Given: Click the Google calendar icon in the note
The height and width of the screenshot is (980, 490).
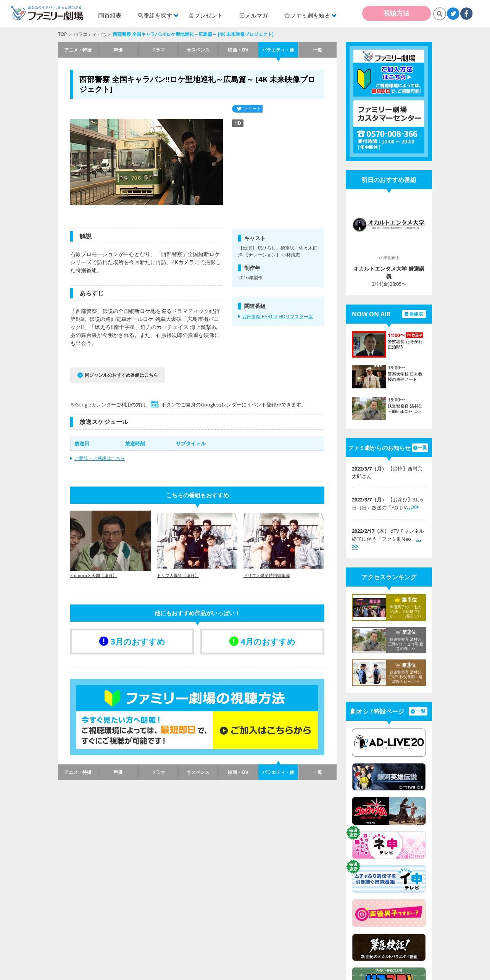Looking at the screenshot, I should coord(155,404).
